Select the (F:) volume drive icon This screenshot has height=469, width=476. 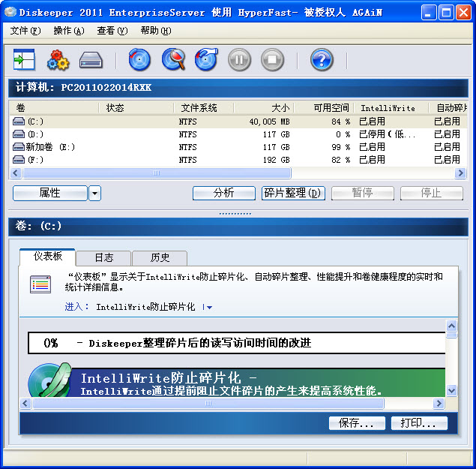19,160
